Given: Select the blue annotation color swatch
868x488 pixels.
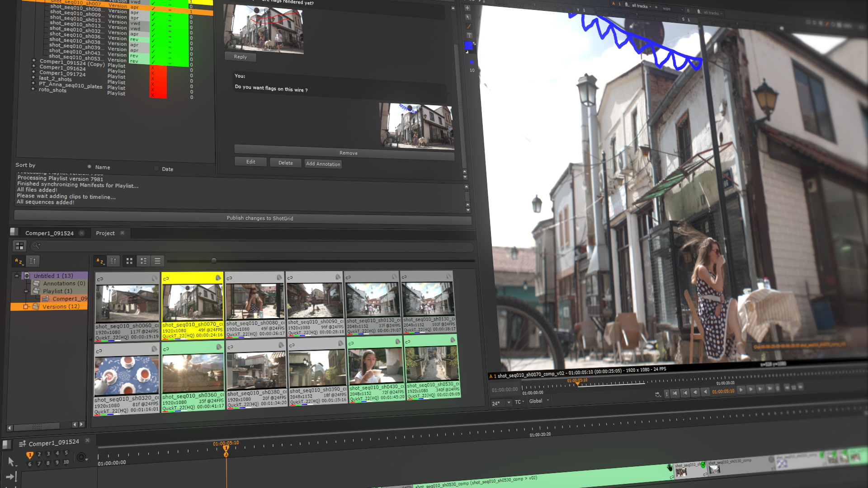Looking at the screenshot, I should (x=468, y=46).
